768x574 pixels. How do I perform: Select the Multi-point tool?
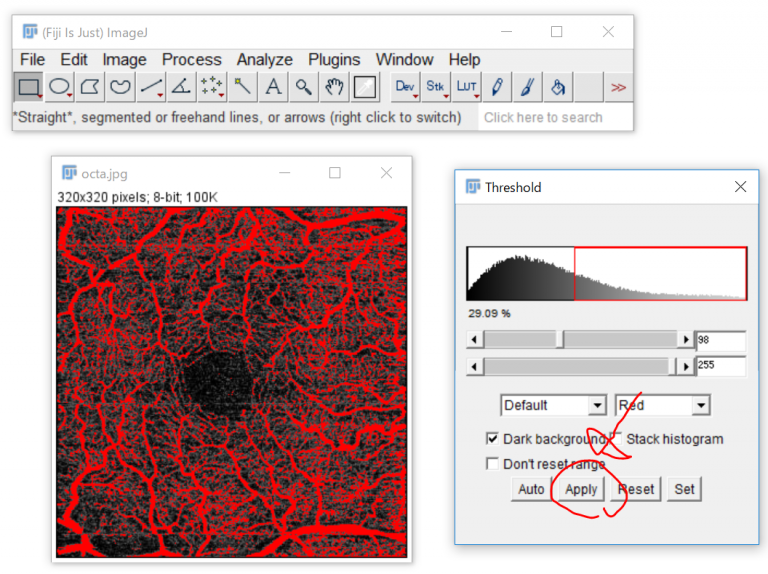tap(212, 87)
